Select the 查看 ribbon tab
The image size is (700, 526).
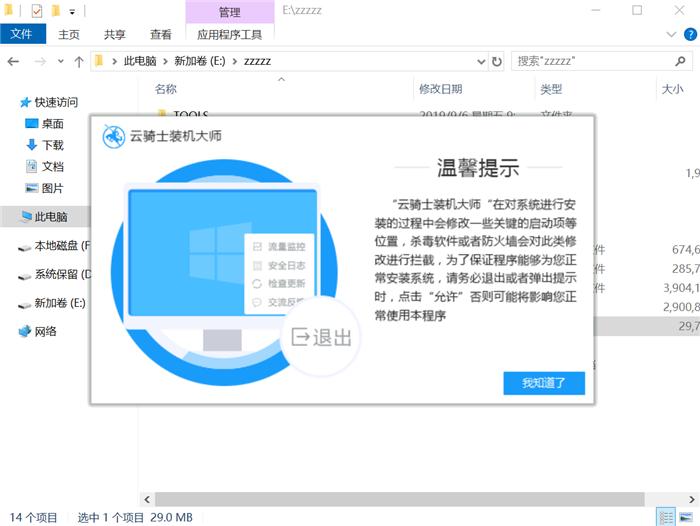(160, 34)
